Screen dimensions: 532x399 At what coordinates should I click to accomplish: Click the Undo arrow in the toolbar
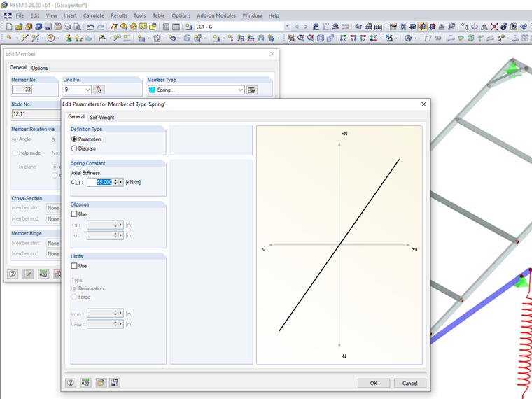90,27
